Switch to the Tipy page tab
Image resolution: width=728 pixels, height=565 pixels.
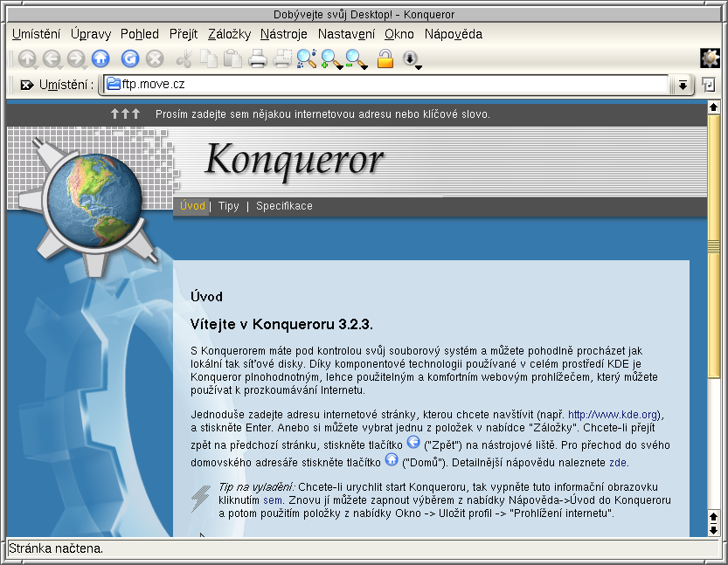coord(228,206)
